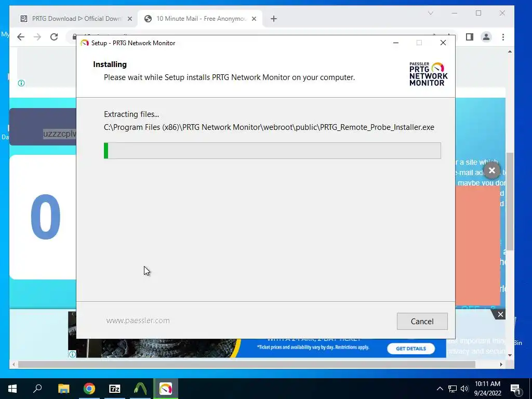Viewport: 532px width, 399px height.
Task: Click the vertical scrollbar in Chrome
Action: point(510,202)
